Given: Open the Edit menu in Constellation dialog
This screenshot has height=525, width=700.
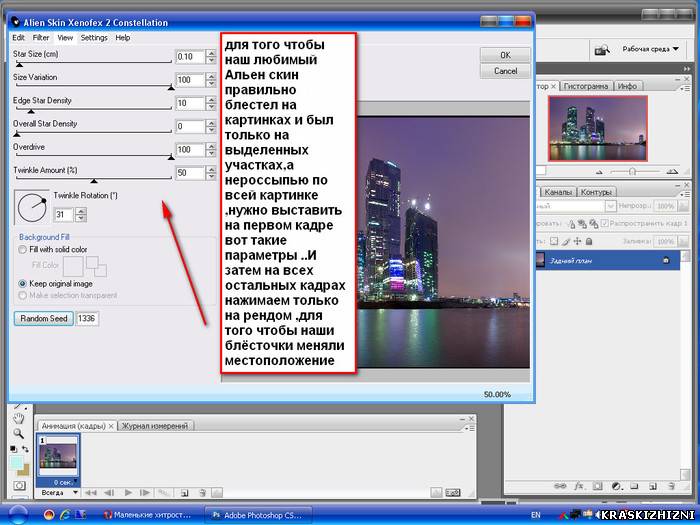Looking at the screenshot, I should point(18,38).
